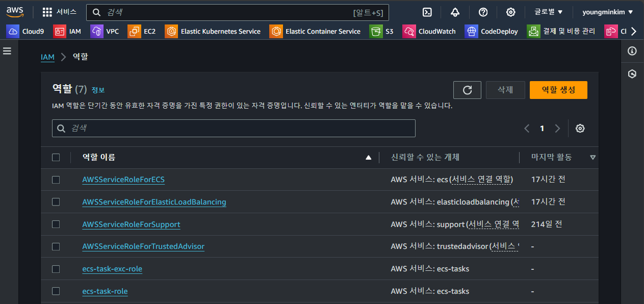Screen dimensions: 644x304
Task: Open EC2 shortcut in favorites bar
Action: 142,31
